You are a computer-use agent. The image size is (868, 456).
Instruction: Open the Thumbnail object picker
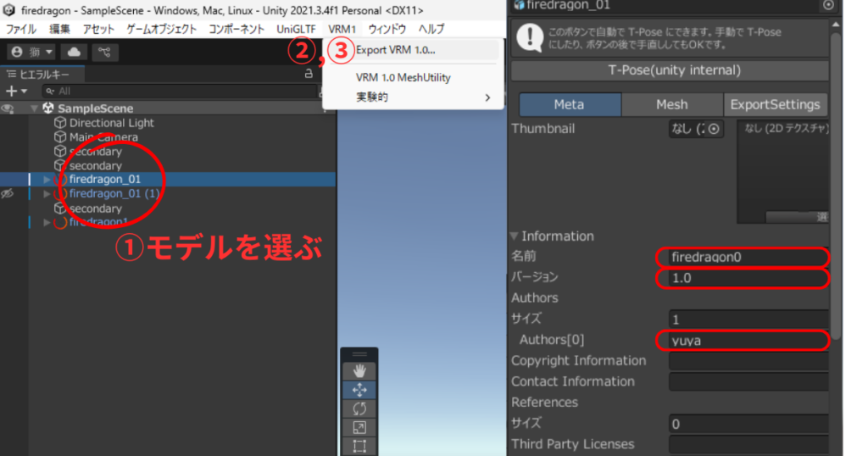pos(714,129)
